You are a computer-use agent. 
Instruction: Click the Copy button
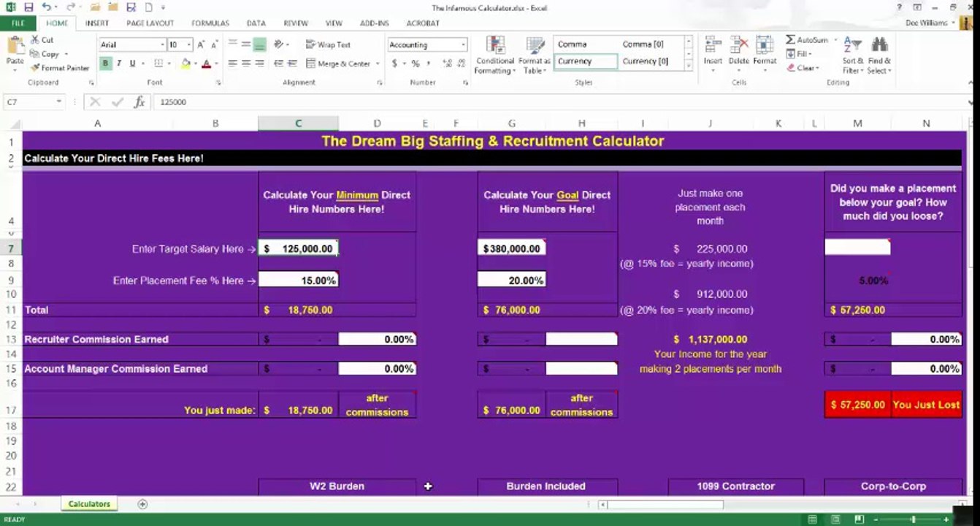pyautogui.click(x=49, y=54)
